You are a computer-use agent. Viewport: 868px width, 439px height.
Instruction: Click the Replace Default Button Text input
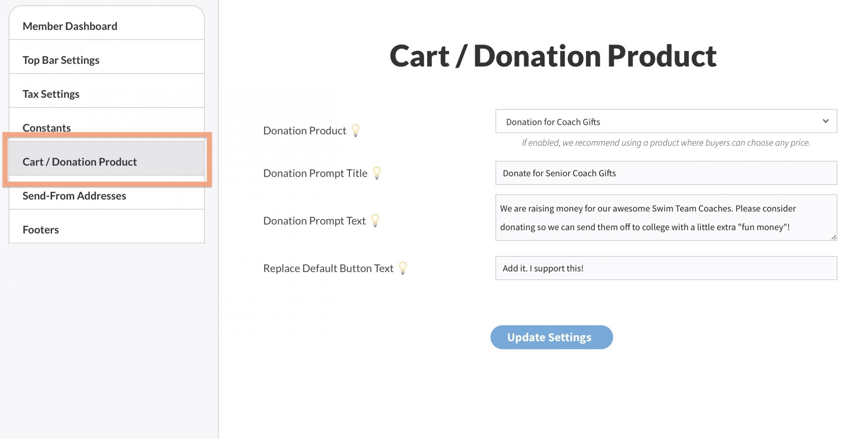[666, 268]
